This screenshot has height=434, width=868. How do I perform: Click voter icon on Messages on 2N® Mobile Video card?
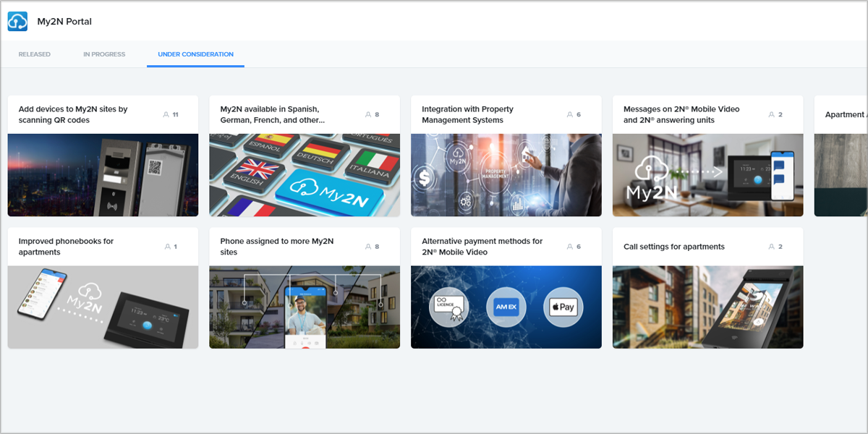pos(771,115)
